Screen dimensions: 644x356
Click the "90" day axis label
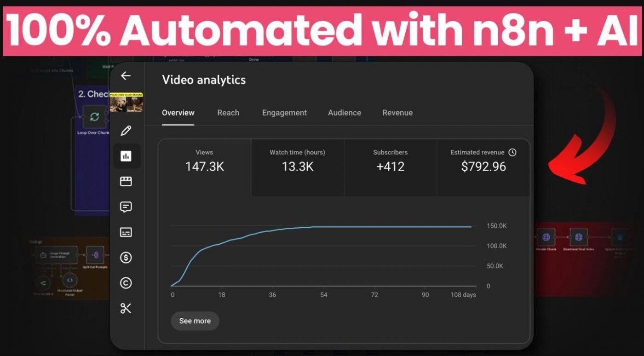(425, 295)
